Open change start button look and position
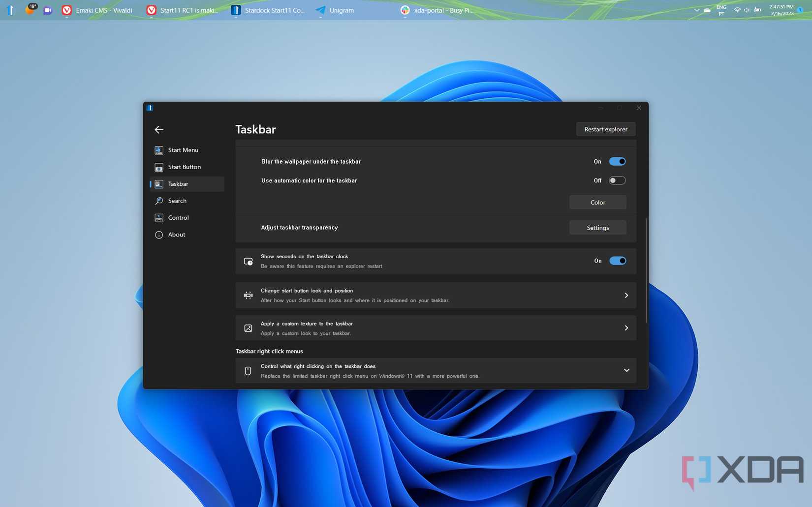The height and width of the screenshot is (507, 812). (626, 295)
